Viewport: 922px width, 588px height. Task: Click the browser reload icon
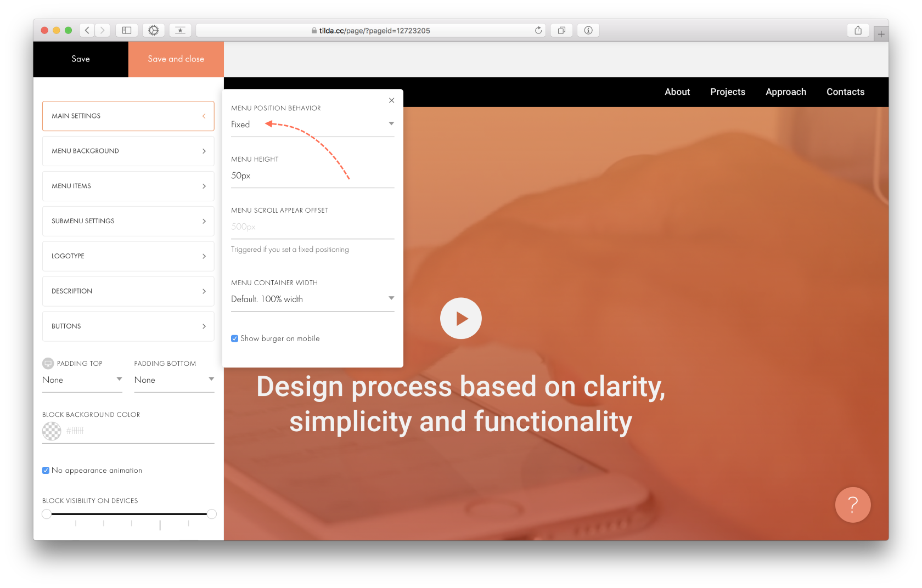coord(538,30)
